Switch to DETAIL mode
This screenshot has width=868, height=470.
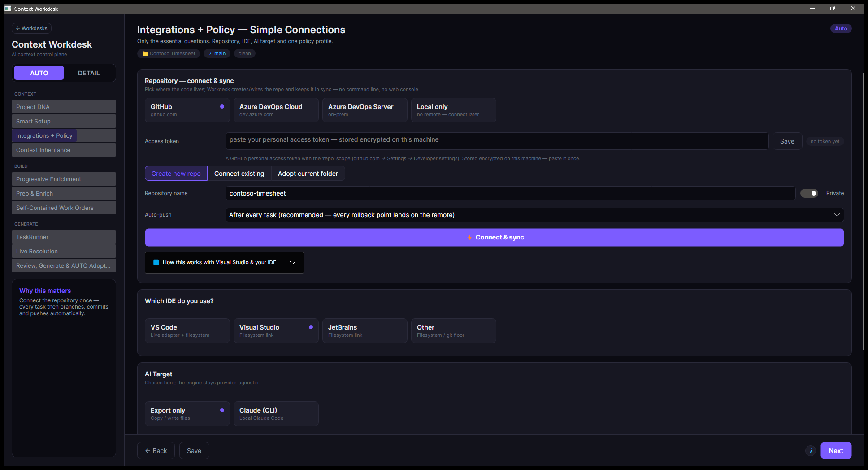pos(89,73)
